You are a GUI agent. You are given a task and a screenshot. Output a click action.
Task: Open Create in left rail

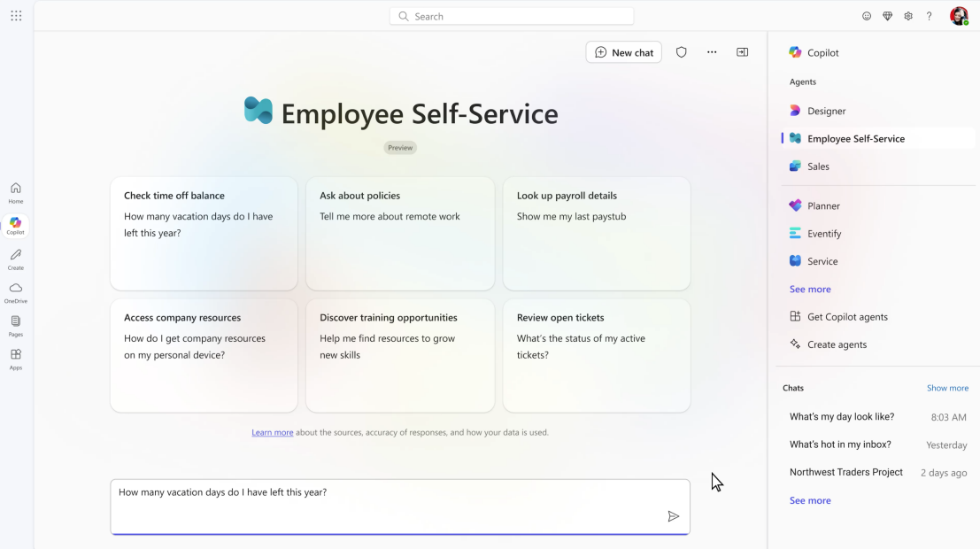click(x=16, y=259)
